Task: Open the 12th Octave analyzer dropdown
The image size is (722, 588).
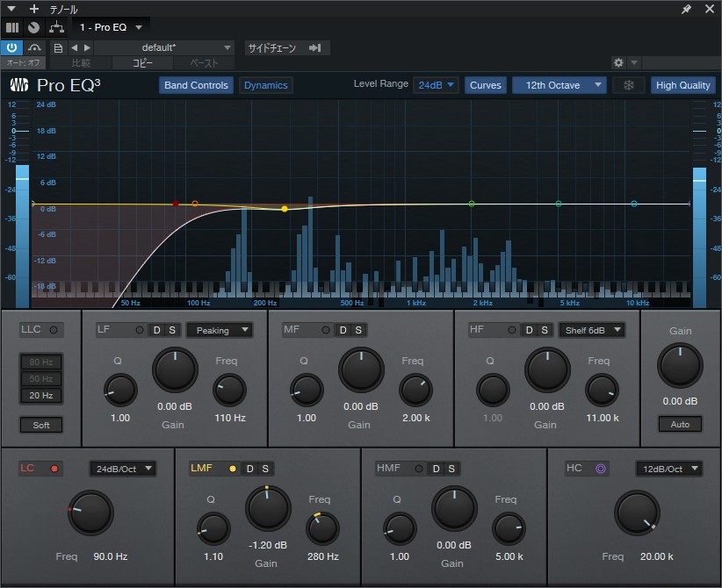Action: tap(559, 85)
